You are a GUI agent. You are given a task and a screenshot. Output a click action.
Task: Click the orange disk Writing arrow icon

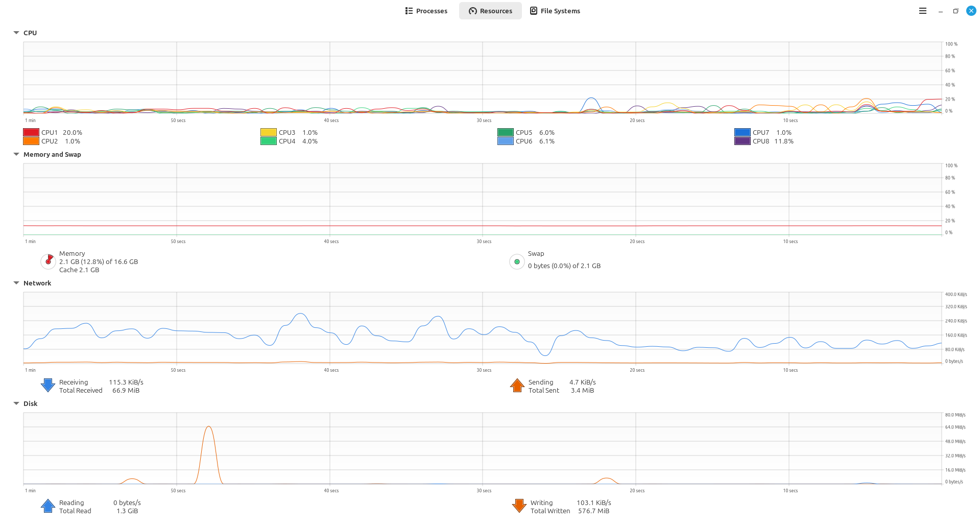click(x=519, y=506)
